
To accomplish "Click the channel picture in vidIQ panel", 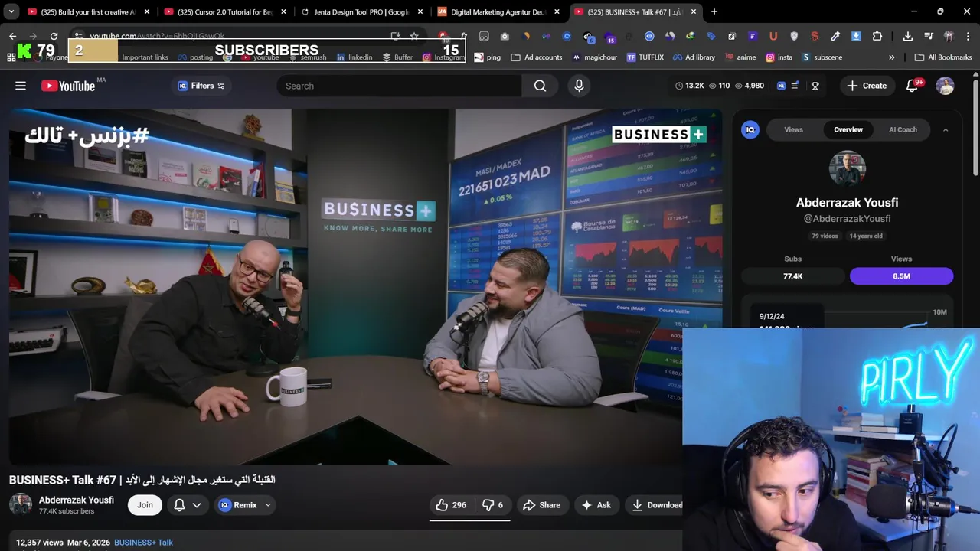I will (847, 169).
